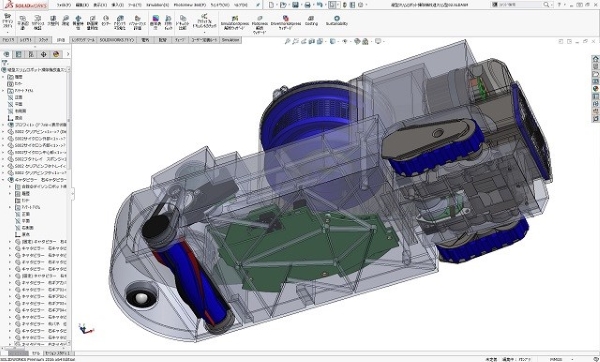The image size is (600, 362).
Task: Pin the menu bar with pushpin icon
Action: (x=258, y=5)
